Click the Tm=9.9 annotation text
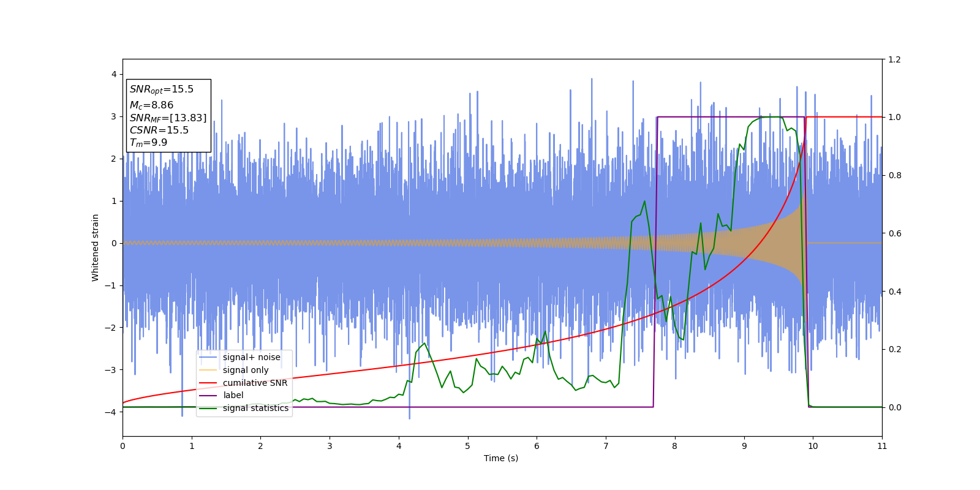This screenshot has width=980, height=490. click(x=149, y=143)
